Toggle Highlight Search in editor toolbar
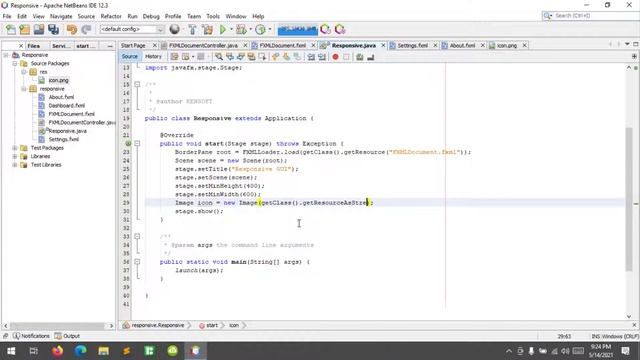The image size is (640, 360). (251, 57)
